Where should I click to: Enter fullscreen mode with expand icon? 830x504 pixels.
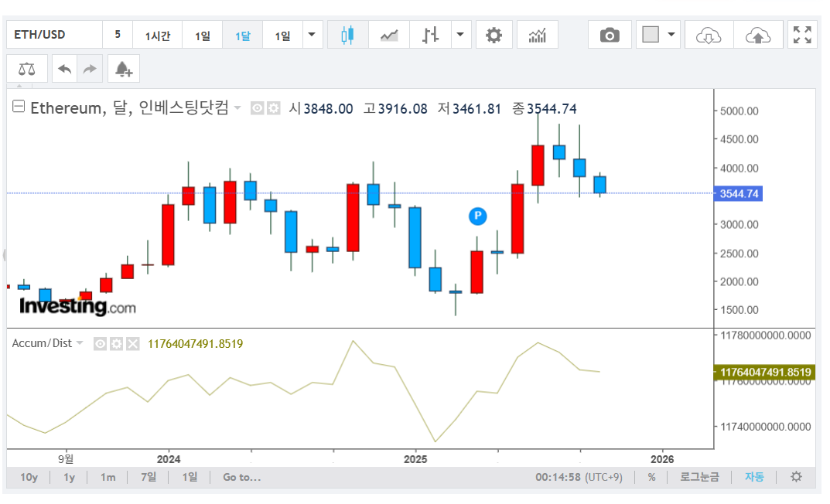click(802, 36)
